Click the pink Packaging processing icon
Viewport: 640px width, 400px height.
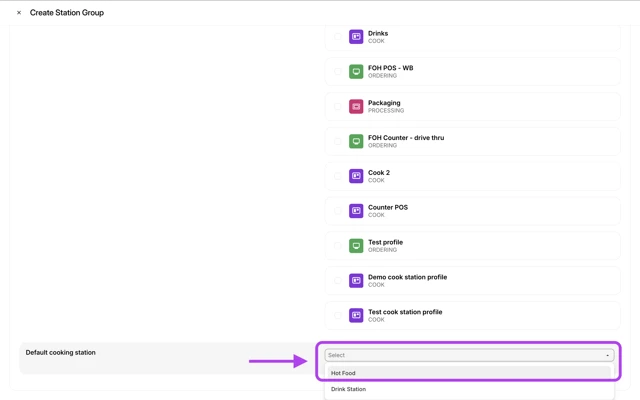356,106
